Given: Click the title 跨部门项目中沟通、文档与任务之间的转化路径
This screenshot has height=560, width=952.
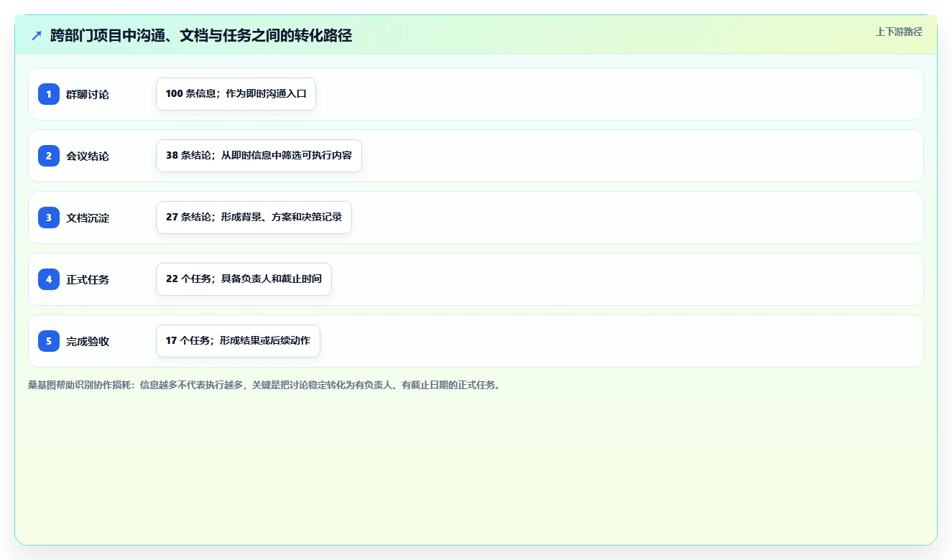Looking at the screenshot, I should tap(201, 35).
